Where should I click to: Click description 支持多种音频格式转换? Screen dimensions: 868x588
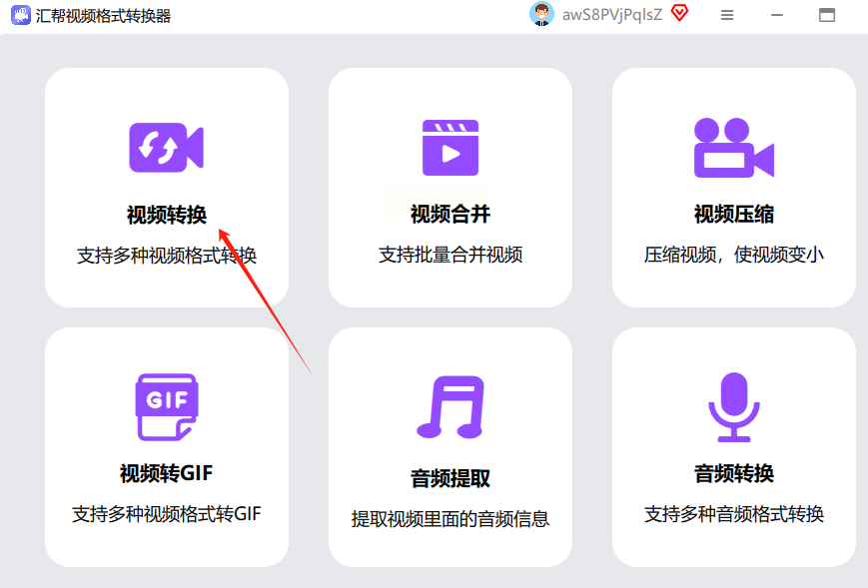[734, 514]
